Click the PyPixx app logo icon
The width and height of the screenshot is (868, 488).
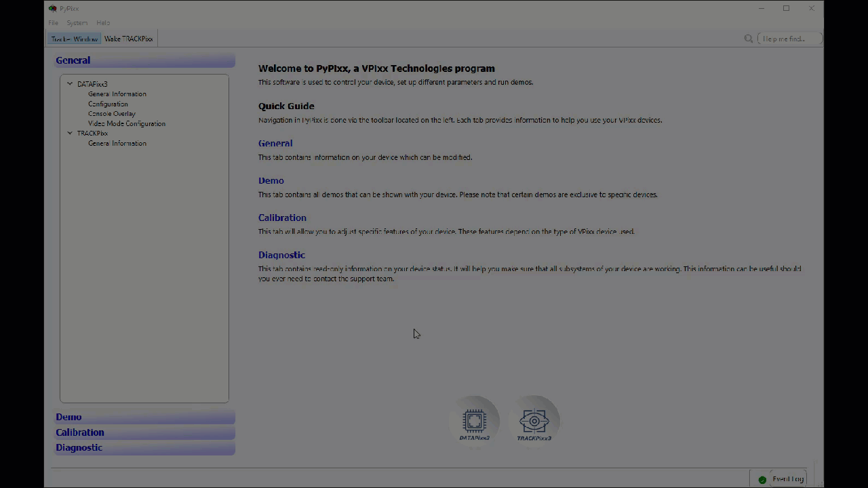click(x=53, y=9)
